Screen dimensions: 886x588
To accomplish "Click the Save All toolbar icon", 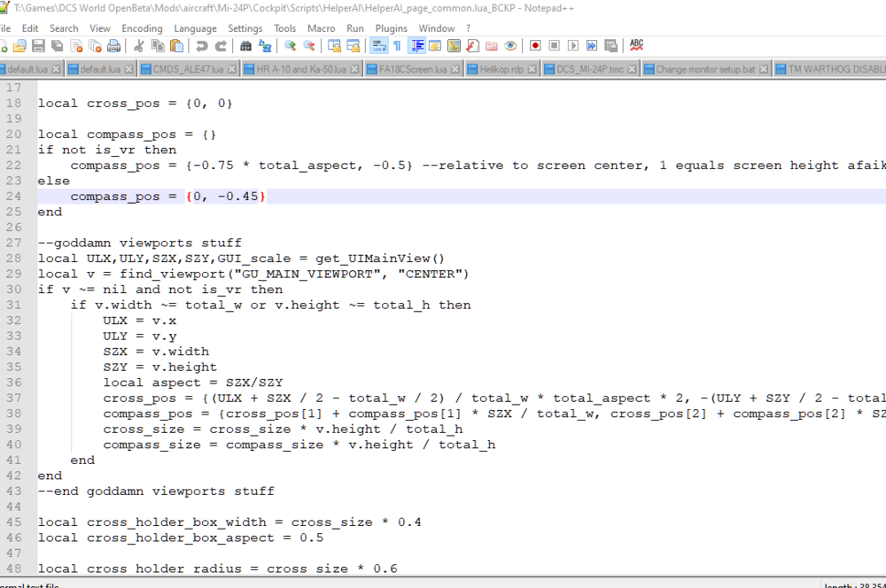I will click(57, 46).
